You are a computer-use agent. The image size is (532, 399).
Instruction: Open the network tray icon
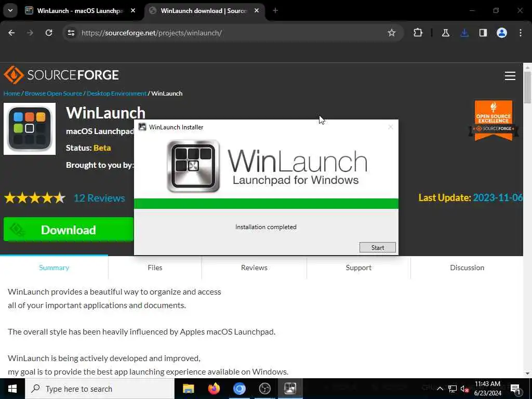[x=453, y=389]
